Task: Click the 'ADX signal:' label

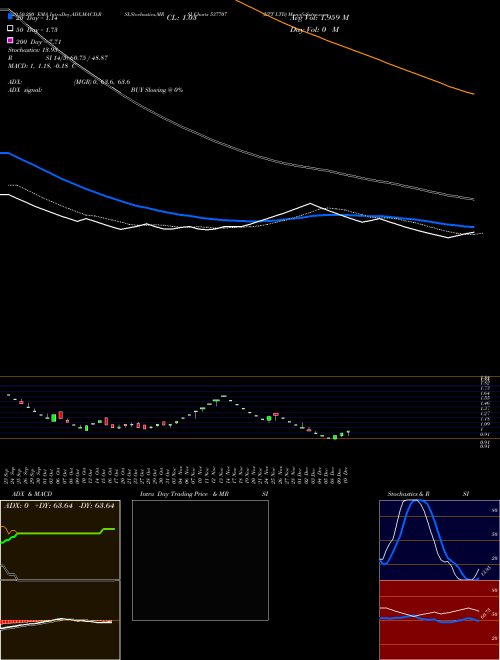Action: click(25, 90)
